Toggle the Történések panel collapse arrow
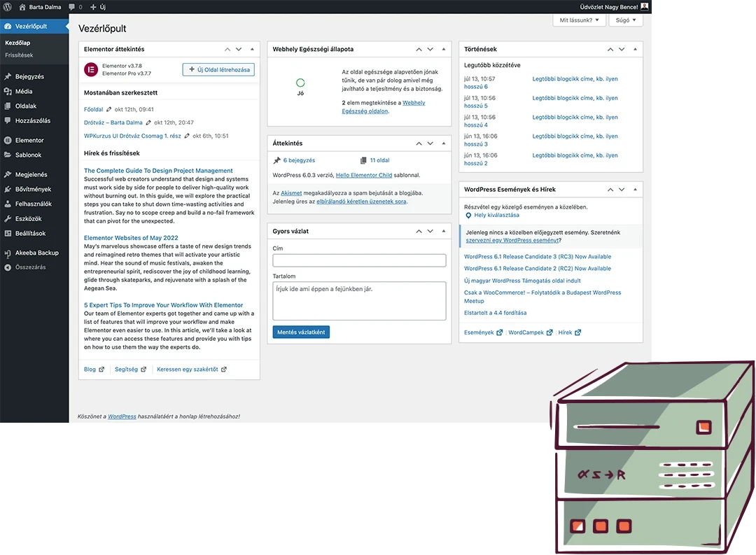Screen dimensions: 756x555 [635, 50]
